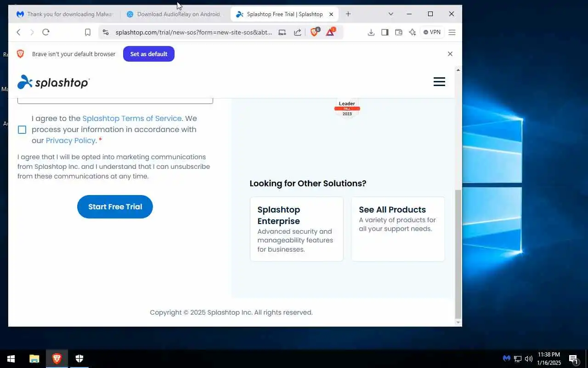The height and width of the screenshot is (368, 588).
Task: Switch to Download AudioRelay on Android tab
Action: click(174, 14)
